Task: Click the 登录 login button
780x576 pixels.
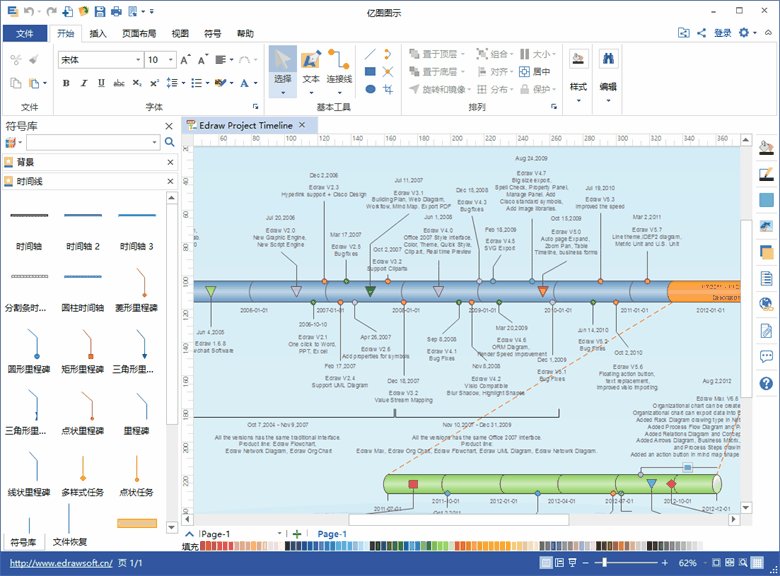Action: point(722,33)
